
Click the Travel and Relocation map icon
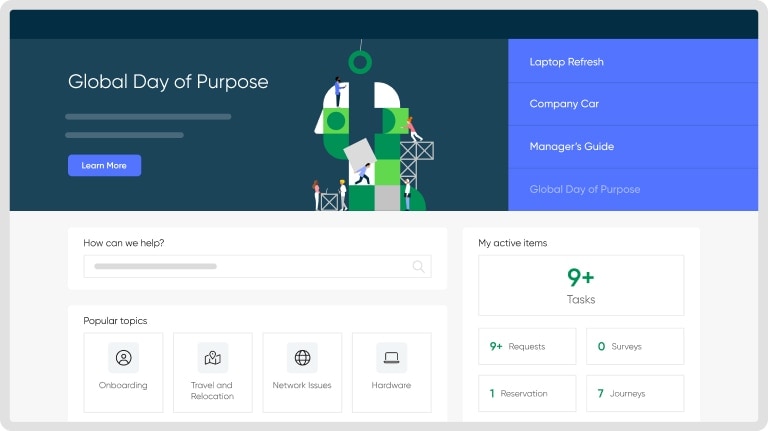click(x=212, y=357)
